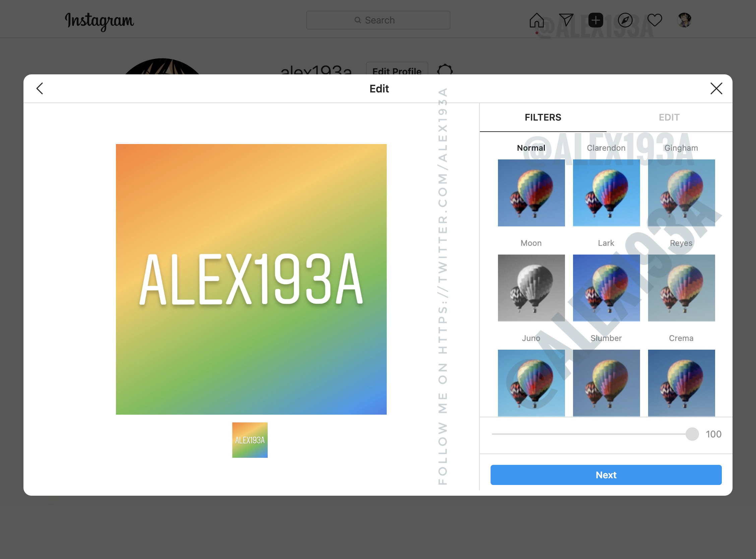The image size is (756, 559).
Task: Close the Edit dialog with X icon
Action: (x=716, y=88)
